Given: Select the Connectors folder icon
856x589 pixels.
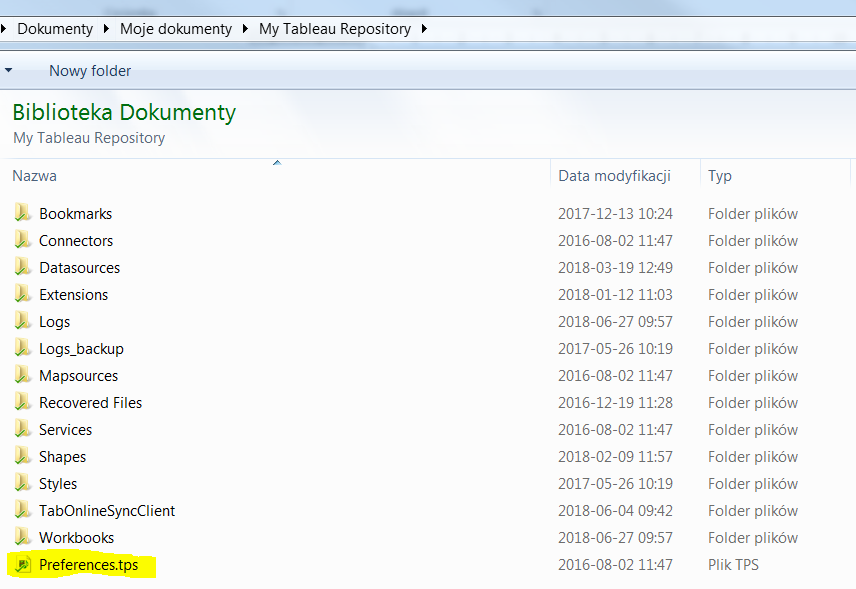Looking at the screenshot, I should pyautogui.click(x=23, y=240).
